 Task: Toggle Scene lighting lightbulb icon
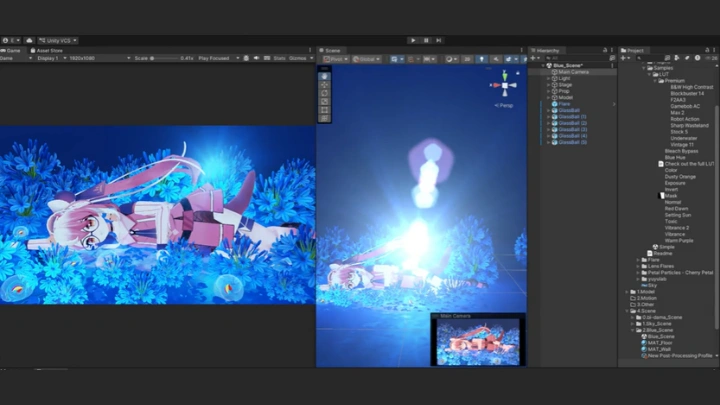[x=481, y=59]
